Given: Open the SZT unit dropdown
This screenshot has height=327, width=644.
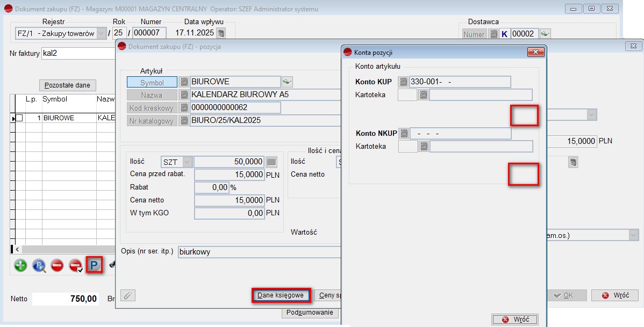Looking at the screenshot, I should coord(187,162).
